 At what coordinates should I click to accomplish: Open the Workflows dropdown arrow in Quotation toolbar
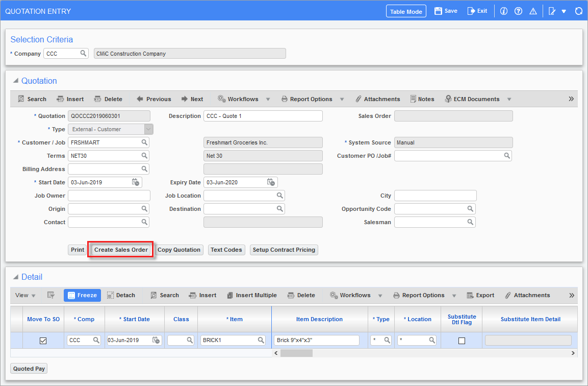(269, 99)
